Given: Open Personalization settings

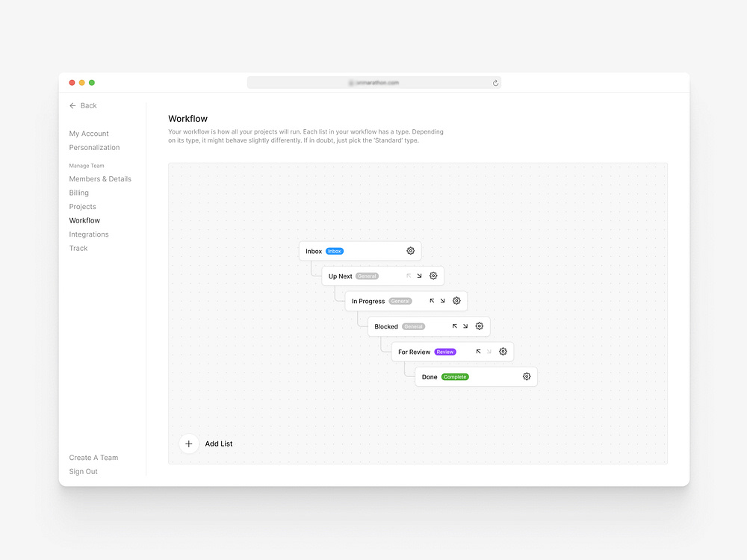Looking at the screenshot, I should tap(94, 148).
